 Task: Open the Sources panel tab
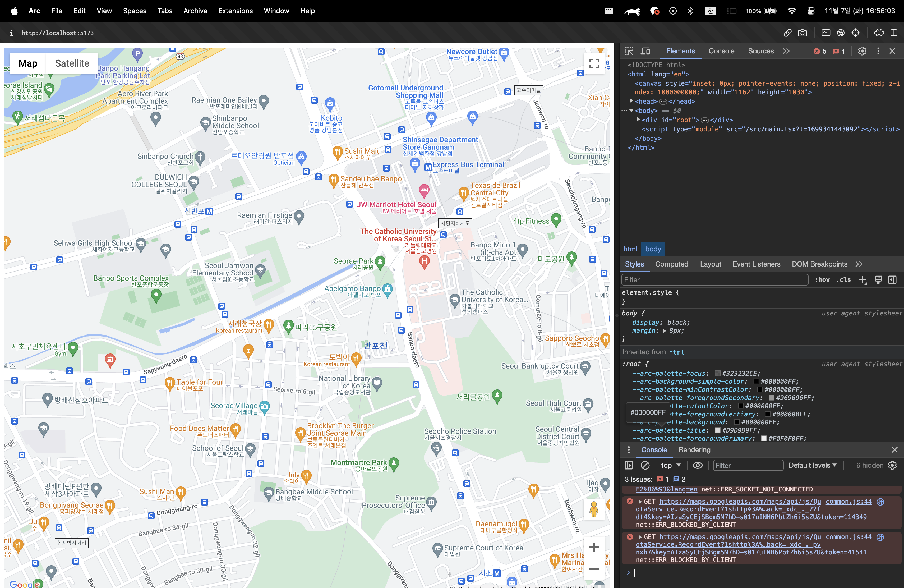click(x=760, y=51)
